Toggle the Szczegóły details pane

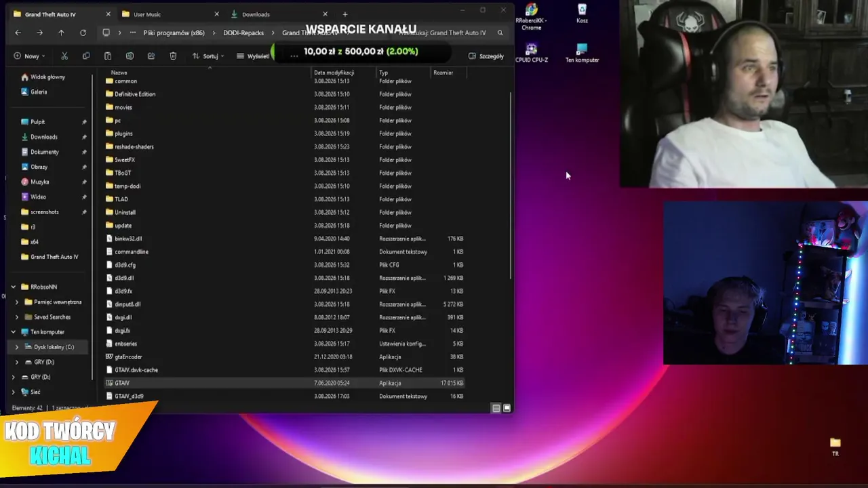(x=486, y=56)
